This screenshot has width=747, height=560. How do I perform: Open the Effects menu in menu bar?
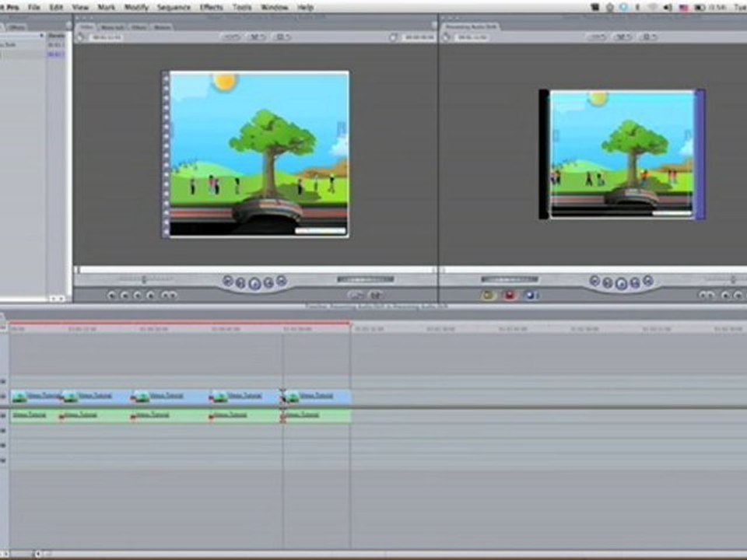[211, 7]
